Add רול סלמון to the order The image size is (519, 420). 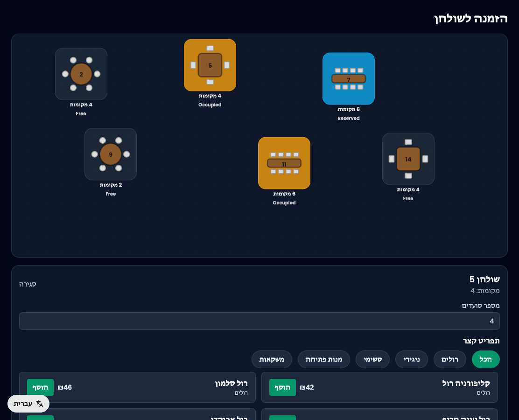pos(41,387)
